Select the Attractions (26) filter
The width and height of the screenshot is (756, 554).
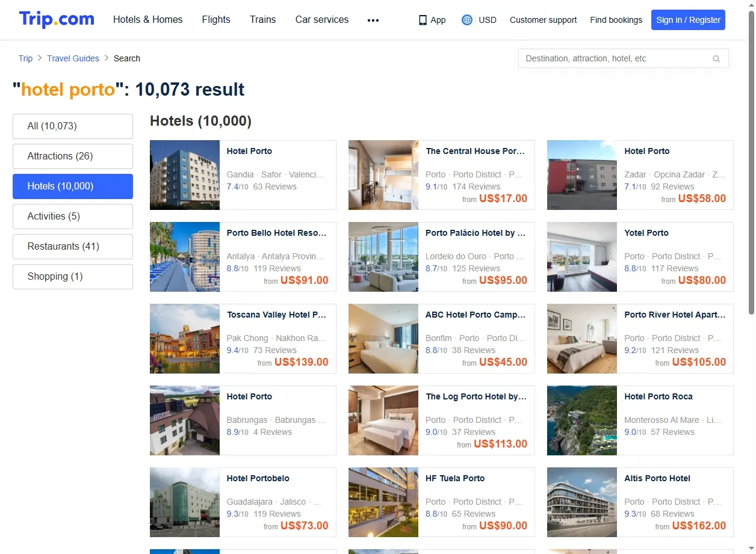coord(73,156)
